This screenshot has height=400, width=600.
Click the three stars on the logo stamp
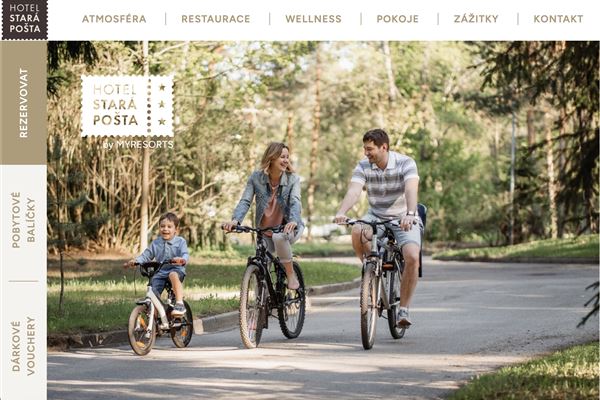(x=162, y=104)
